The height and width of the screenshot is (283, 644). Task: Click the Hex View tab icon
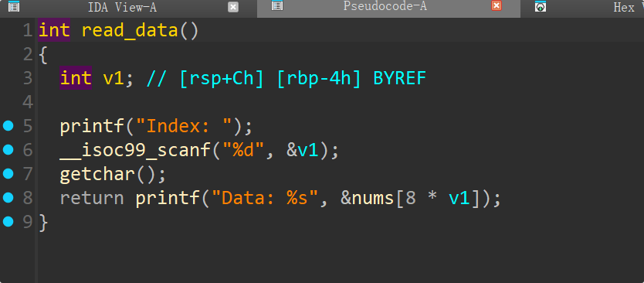point(541,7)
